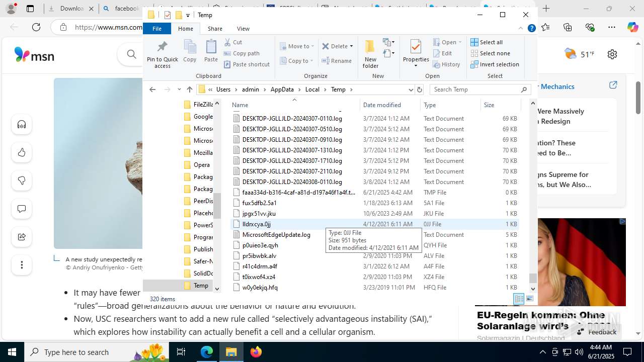Select Temp folder in navigation tree
The width and height of the screenshot is (644, 362).
coord(201,286)
